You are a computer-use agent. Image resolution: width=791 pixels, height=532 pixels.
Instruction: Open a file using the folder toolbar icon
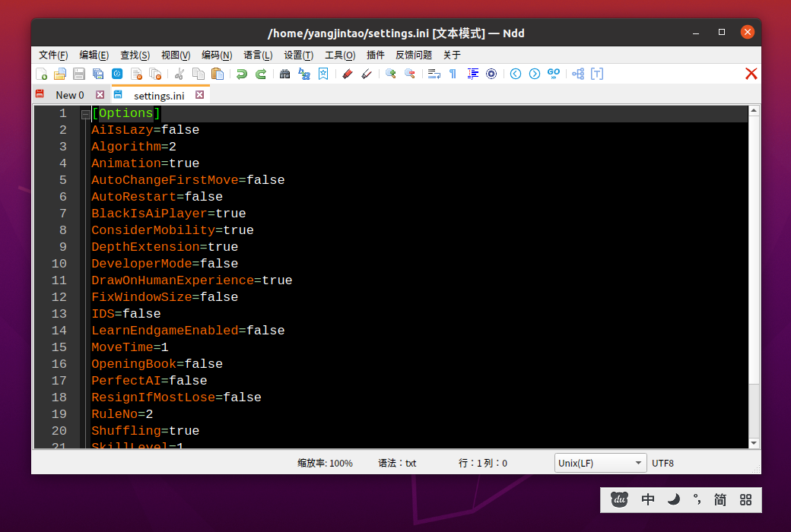59,74
